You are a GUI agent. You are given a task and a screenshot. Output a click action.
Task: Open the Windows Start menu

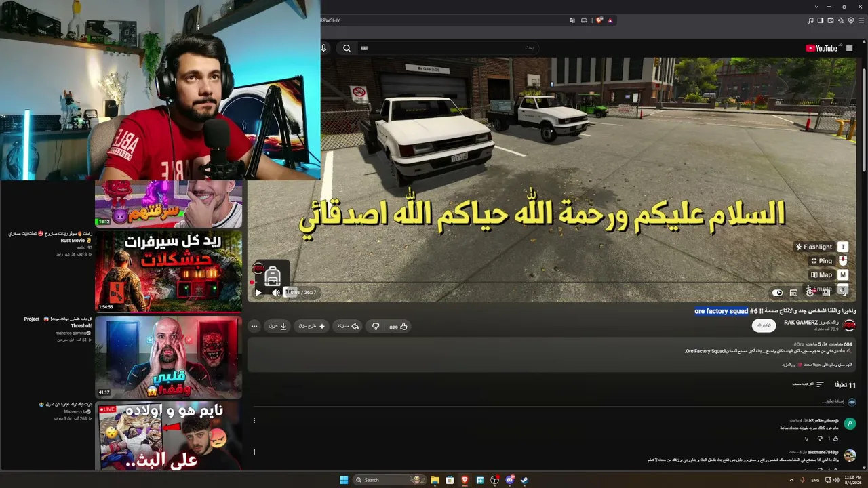[x=343, y=480]
